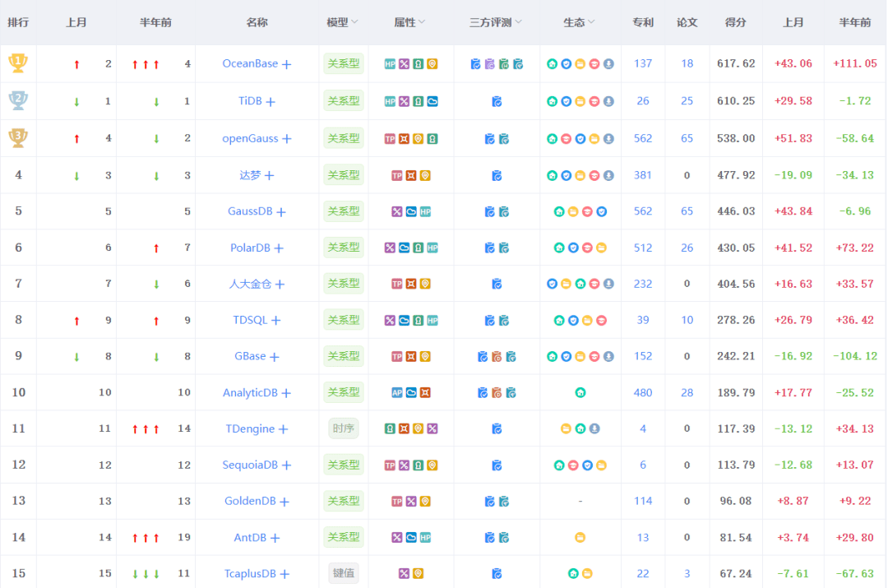
Task: Click the third-party evaluation icon in TcaplusDB row
Action: click(497, 574)
